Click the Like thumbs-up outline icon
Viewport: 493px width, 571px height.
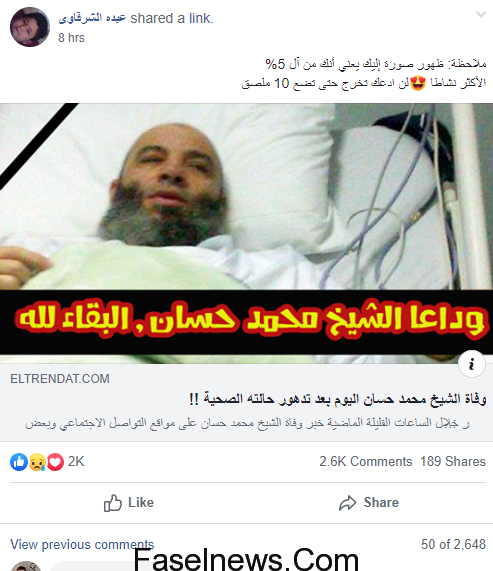click(x=113, y=503)
